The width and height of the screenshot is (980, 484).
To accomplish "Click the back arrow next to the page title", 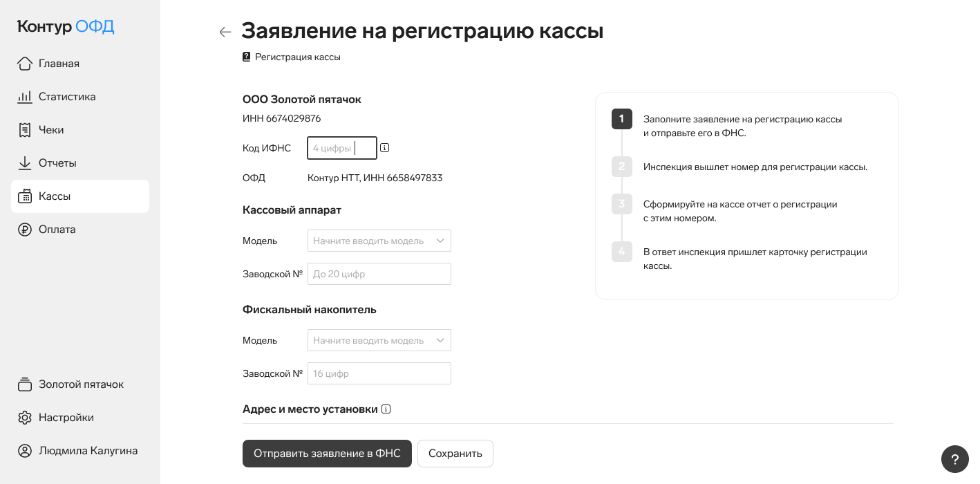I will (x=225, y=32).
